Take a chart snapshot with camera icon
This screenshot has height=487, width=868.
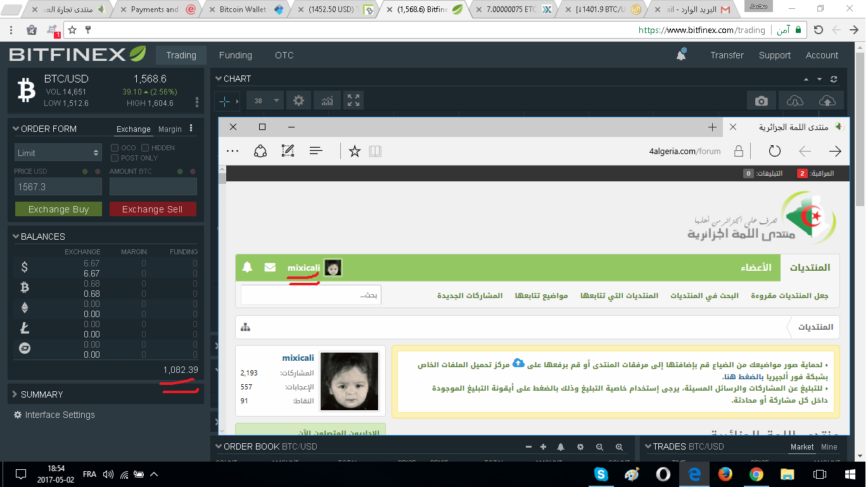[761, 101]
